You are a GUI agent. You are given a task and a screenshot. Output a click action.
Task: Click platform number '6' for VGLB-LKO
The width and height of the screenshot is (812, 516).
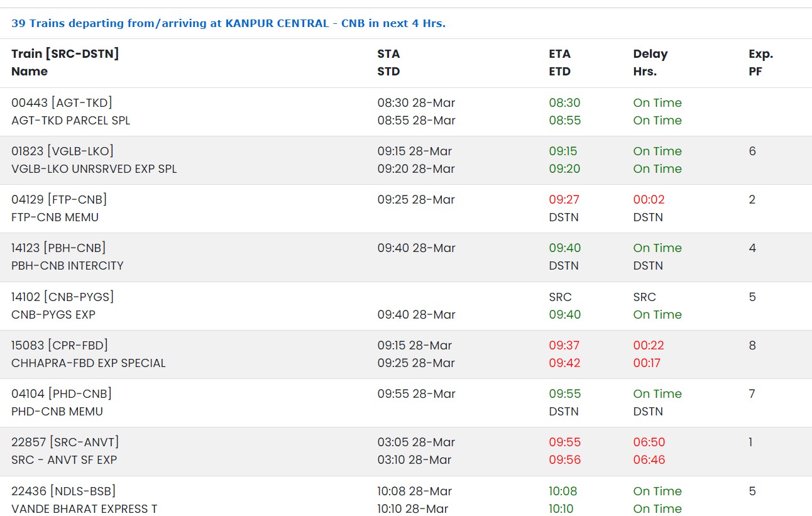[x=752, y=151]
